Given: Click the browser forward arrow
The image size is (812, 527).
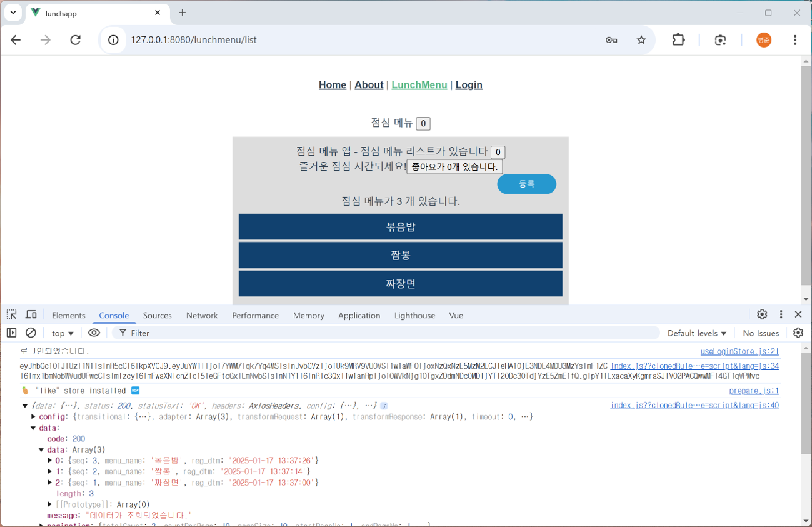Looking at the screenshot, I should [x=46, y=40].
